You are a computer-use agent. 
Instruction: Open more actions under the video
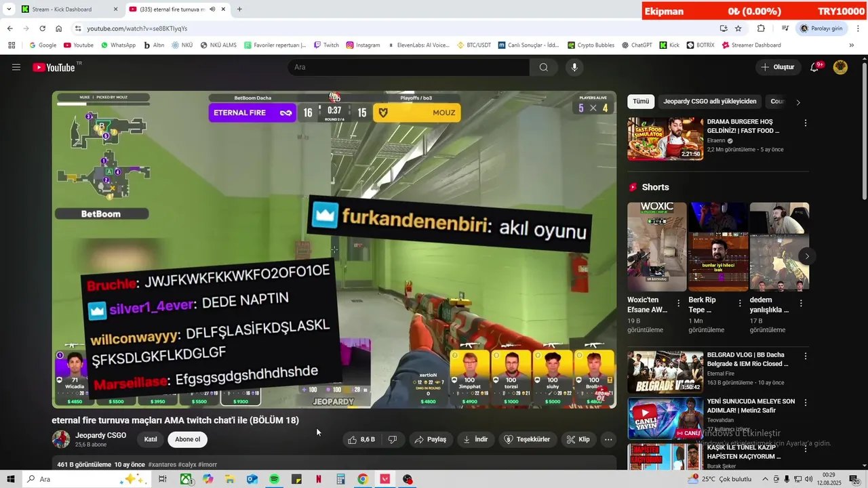(x=608, y=439)
